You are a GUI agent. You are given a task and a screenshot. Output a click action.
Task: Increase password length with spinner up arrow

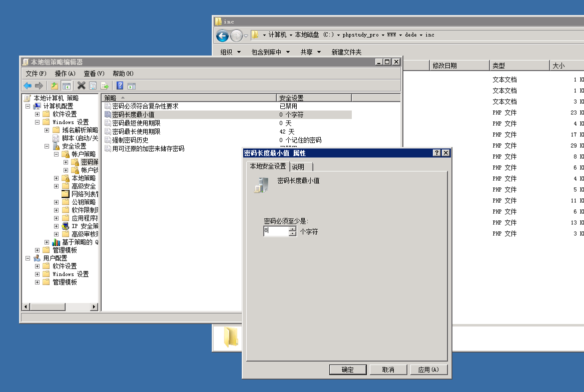point(293,229)
